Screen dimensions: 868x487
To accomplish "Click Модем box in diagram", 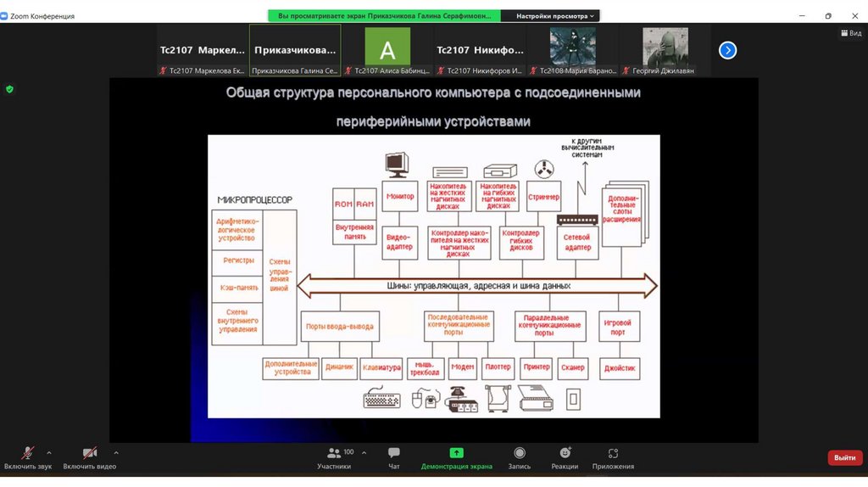I will point(462,367).
